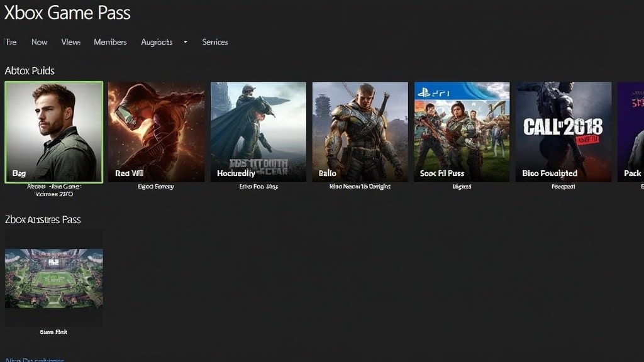Open the 'Sooc Fil Puss' game tile
The height and width of the screenshot is (362, 644).
pyautogui.click(x=462, y=132)
